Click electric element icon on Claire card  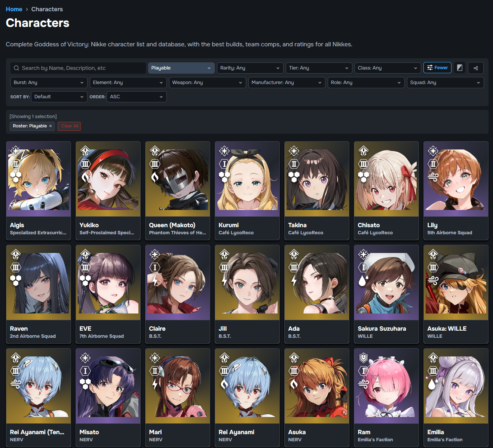[155, 280]
